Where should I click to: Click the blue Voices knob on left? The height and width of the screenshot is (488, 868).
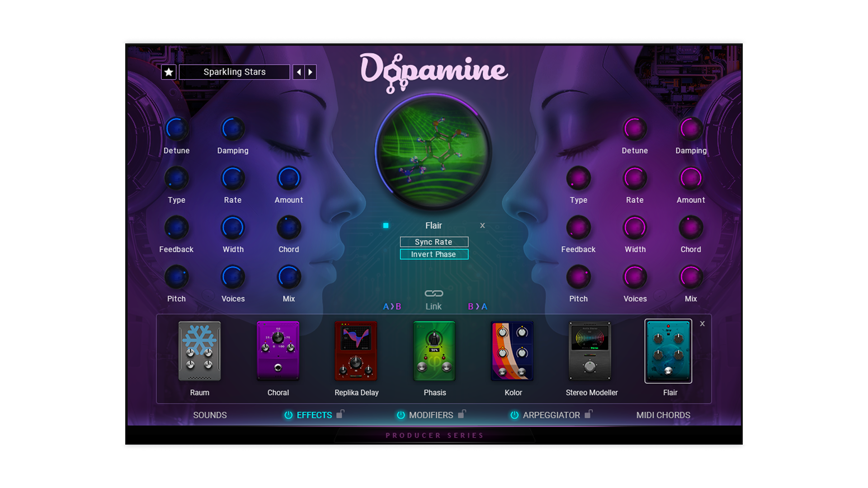[233, 277]
